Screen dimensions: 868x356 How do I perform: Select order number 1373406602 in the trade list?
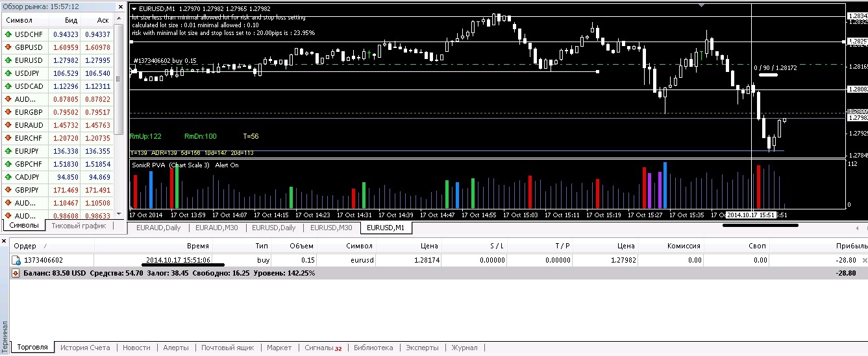tap(43, 260)
